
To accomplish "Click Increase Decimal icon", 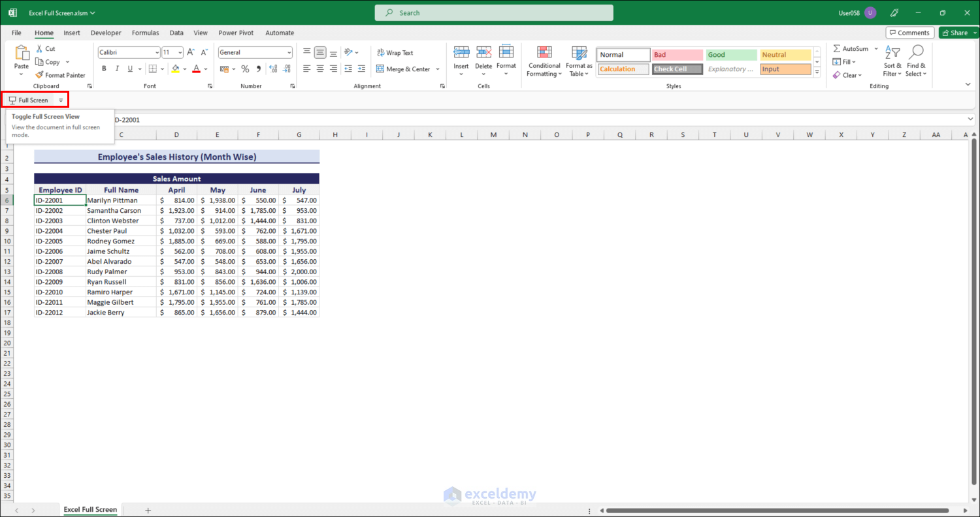I will (272, 69).
